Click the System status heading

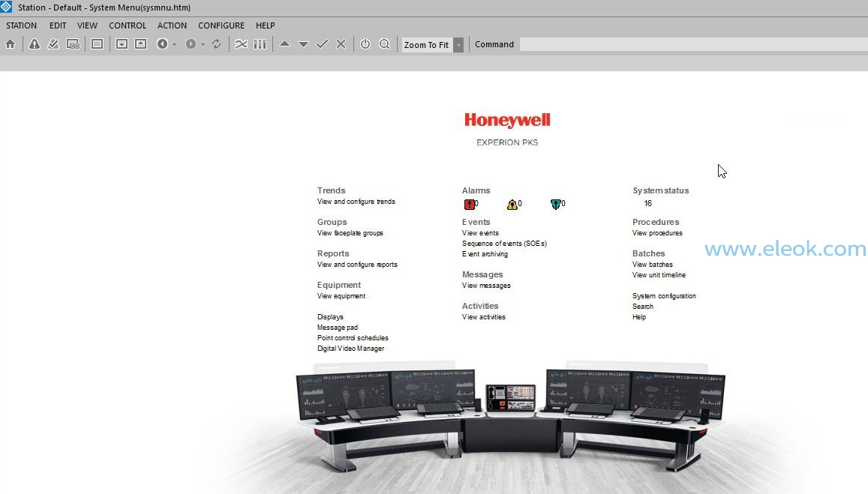[x=660, y=190]
